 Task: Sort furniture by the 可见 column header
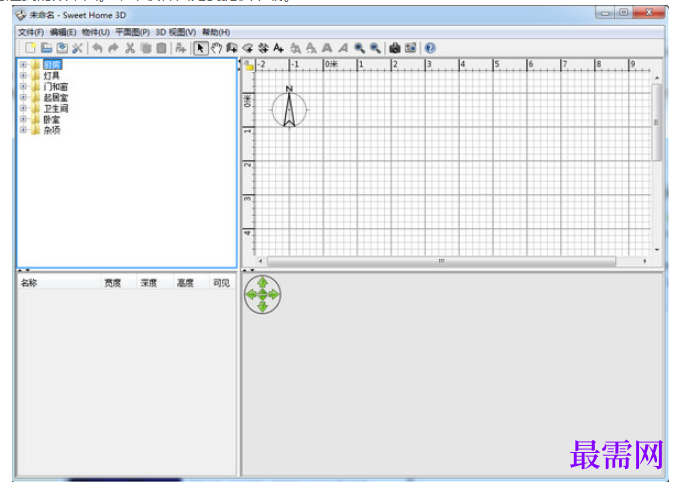tap(222, 283)
